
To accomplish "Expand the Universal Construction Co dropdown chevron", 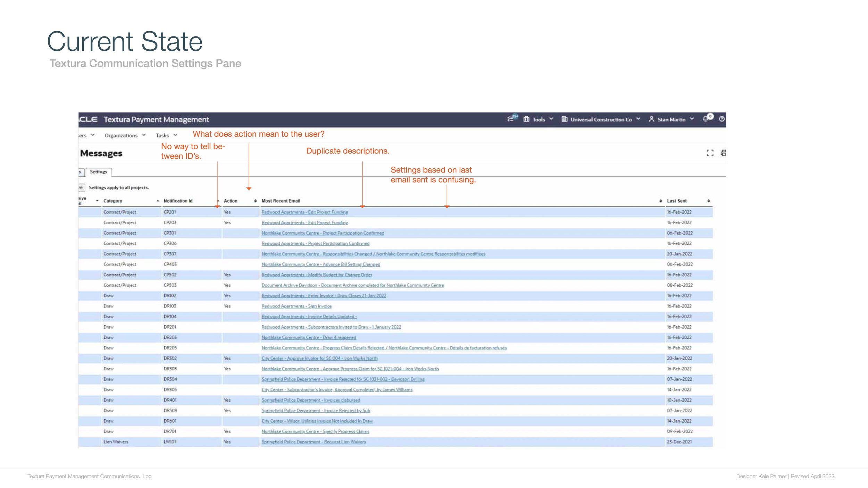I will pyautogui.click(x=638, y=119).
